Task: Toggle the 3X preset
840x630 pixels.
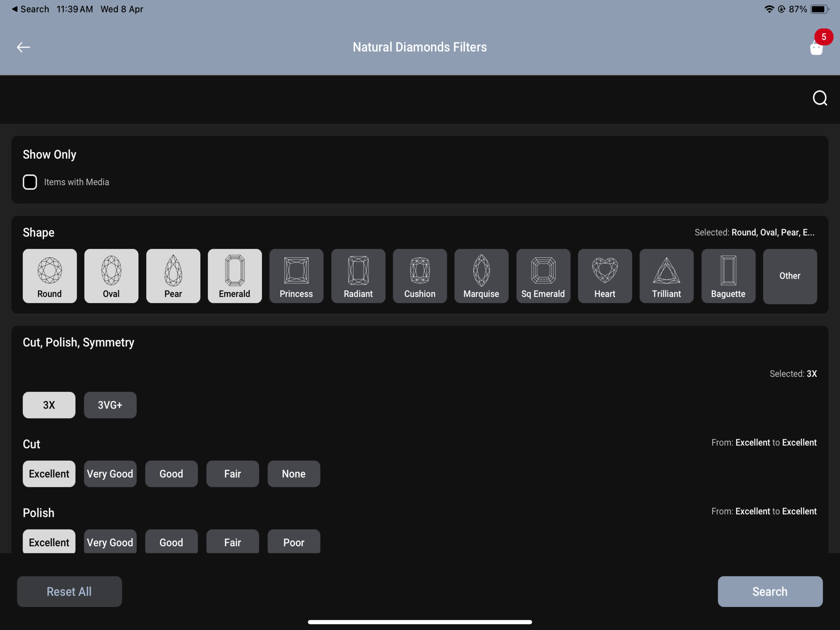Action: point(49,405)
